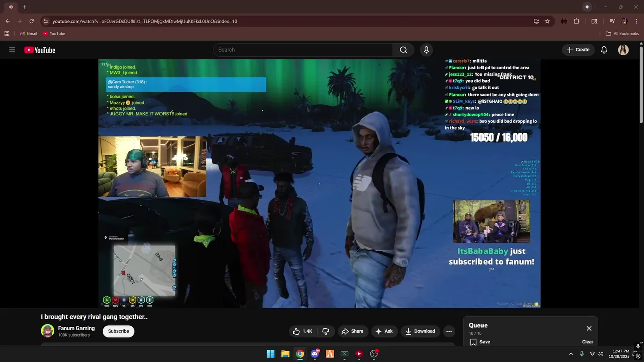Open the tab search sidebar icon

[x=594, y=21]
